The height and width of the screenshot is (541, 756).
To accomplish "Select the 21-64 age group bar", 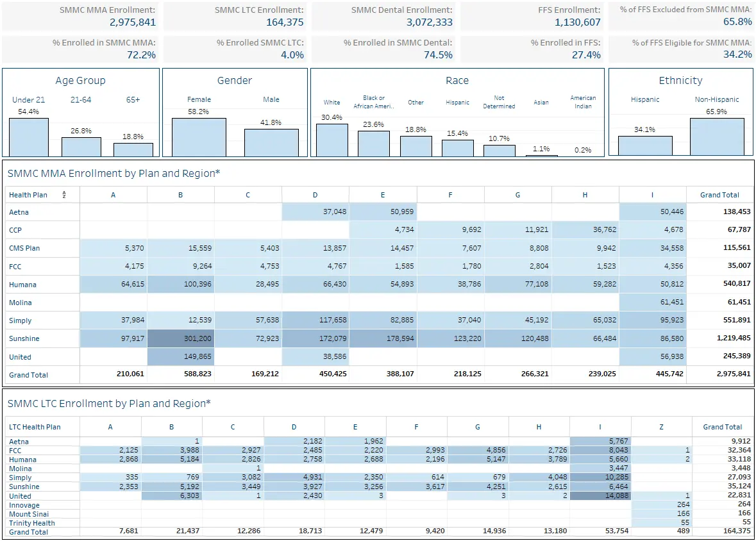I will [x=81, y=147].
